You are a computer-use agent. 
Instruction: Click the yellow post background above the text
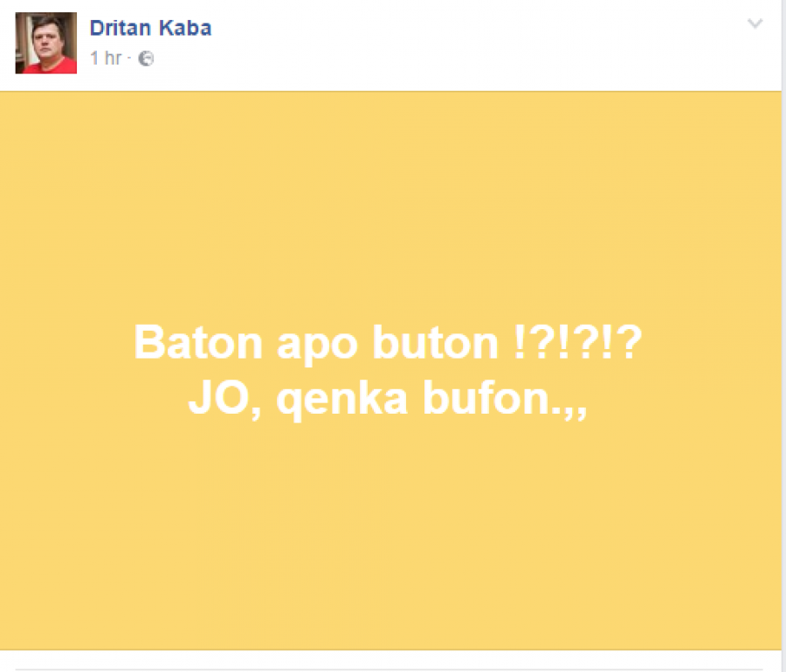coord(390,205)
